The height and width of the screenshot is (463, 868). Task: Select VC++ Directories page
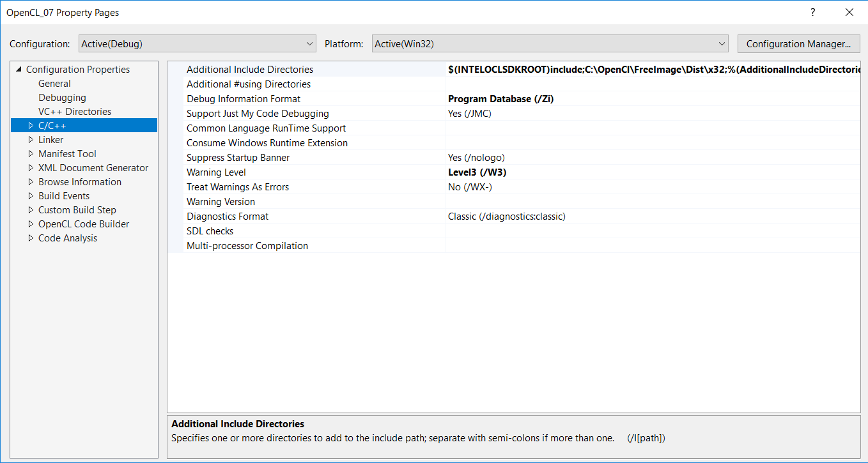click(x=75, y=112)
